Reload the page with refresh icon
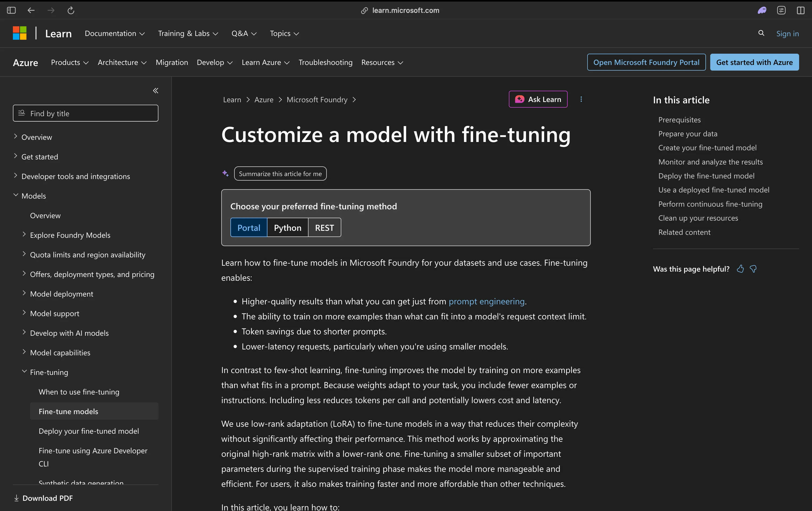The width and height of the screenshot is (812, 511). 71,10
